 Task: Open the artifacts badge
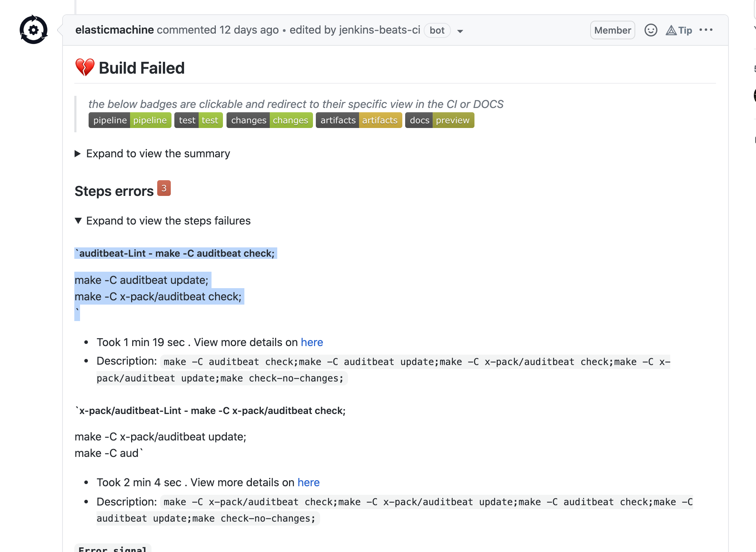tap(359, 120)
